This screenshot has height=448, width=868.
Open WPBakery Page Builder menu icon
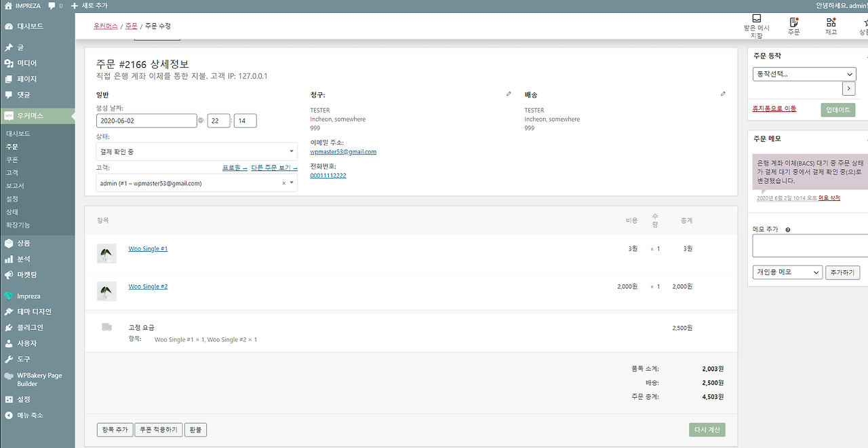(9, 375)
